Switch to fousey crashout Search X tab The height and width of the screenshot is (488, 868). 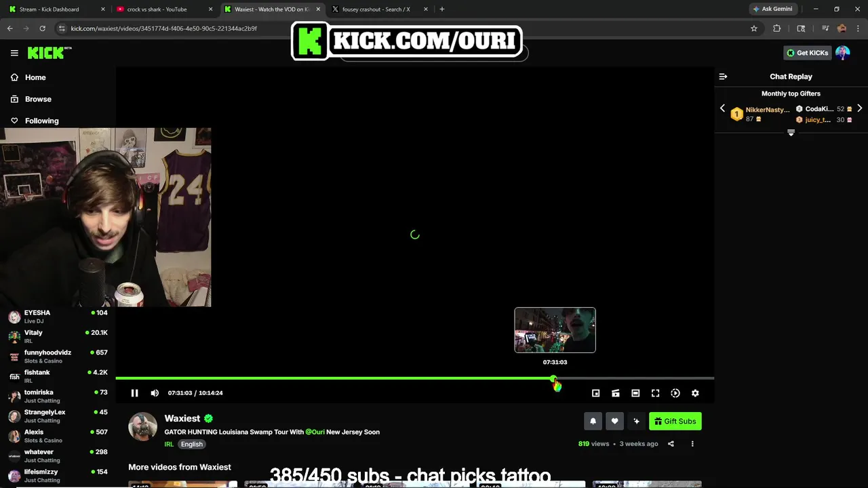click(380, 9)
